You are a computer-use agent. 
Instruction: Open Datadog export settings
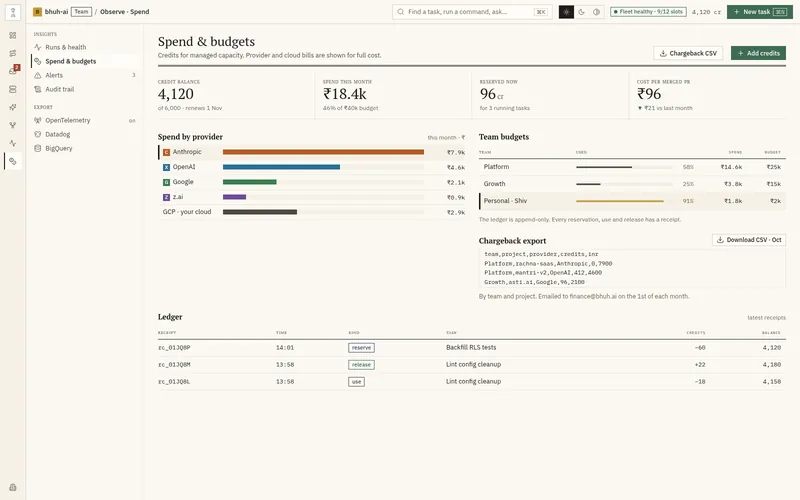point(85,134)
